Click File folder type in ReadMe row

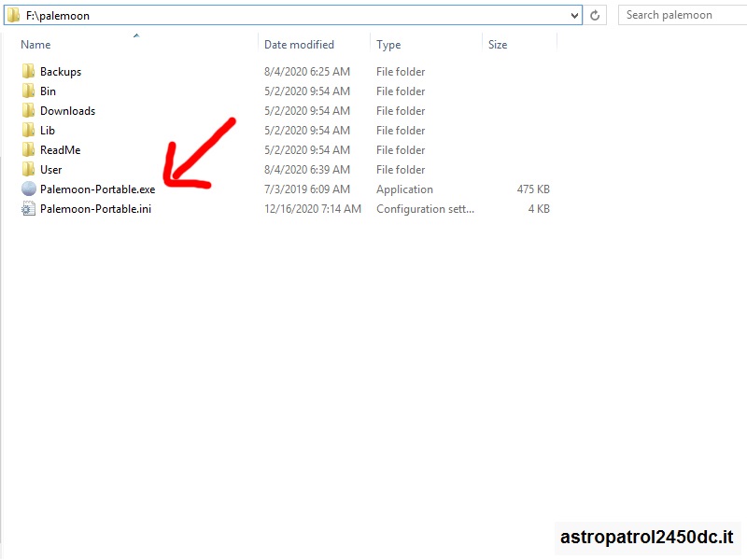401,150
